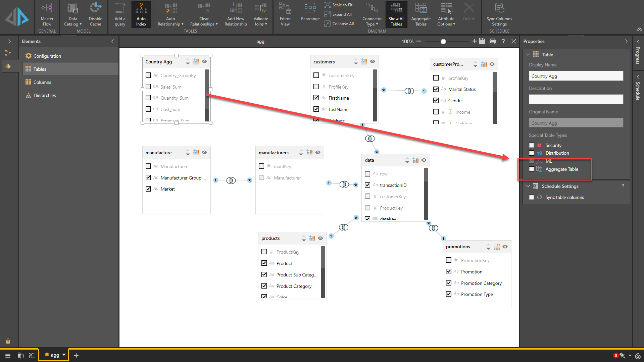Click Add New Relationship in ribbon
The image size is (644, 362).
tap(236, 14)
